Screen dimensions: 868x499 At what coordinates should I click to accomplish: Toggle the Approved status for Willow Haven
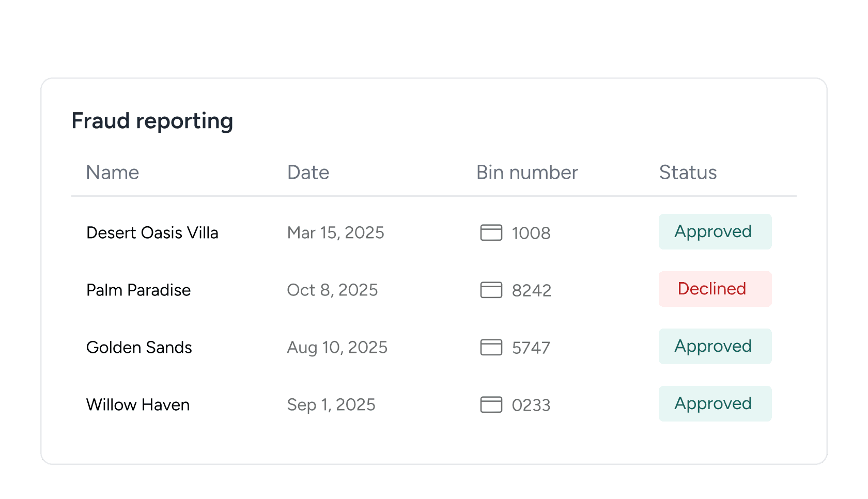point(715,403)
